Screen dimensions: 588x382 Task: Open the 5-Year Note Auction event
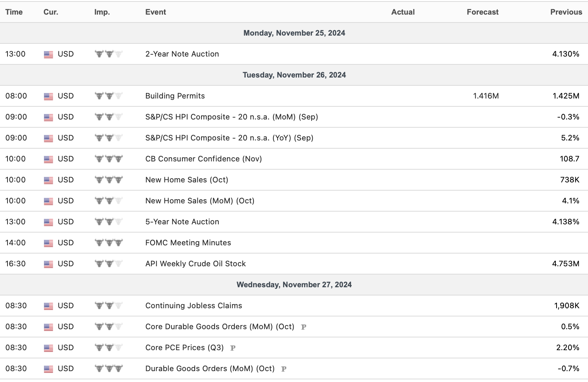[x=182, y=222]
